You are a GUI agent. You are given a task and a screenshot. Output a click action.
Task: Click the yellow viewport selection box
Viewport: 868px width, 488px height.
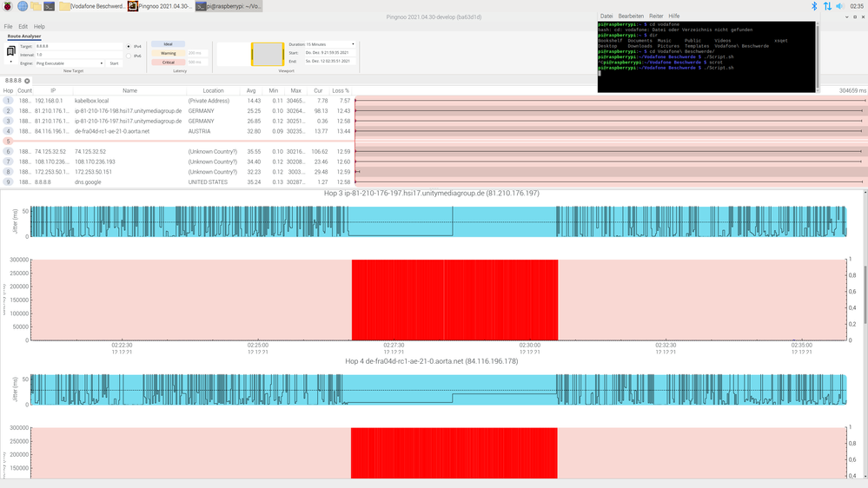pyautogui.click(x=268, y=54)
